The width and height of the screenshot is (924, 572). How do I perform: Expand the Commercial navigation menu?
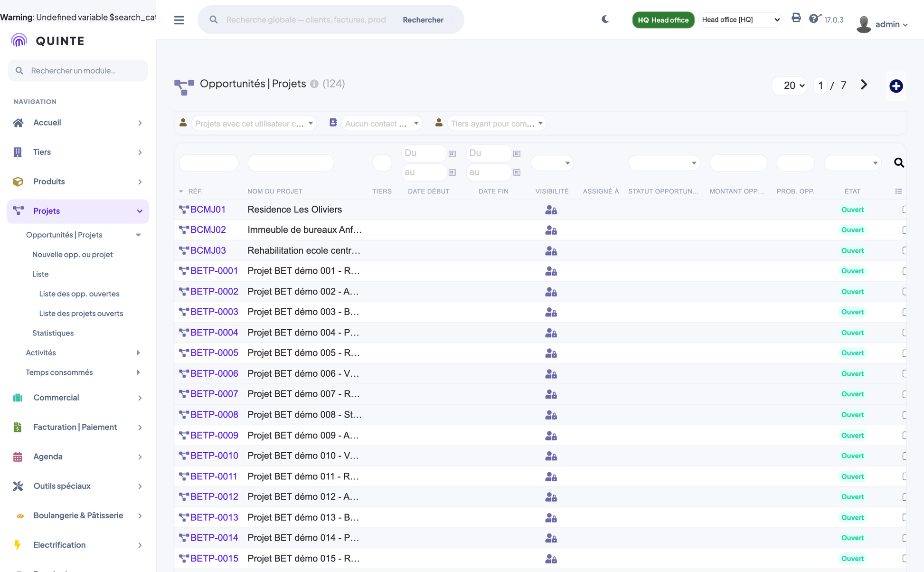click(x=78, y=398)
